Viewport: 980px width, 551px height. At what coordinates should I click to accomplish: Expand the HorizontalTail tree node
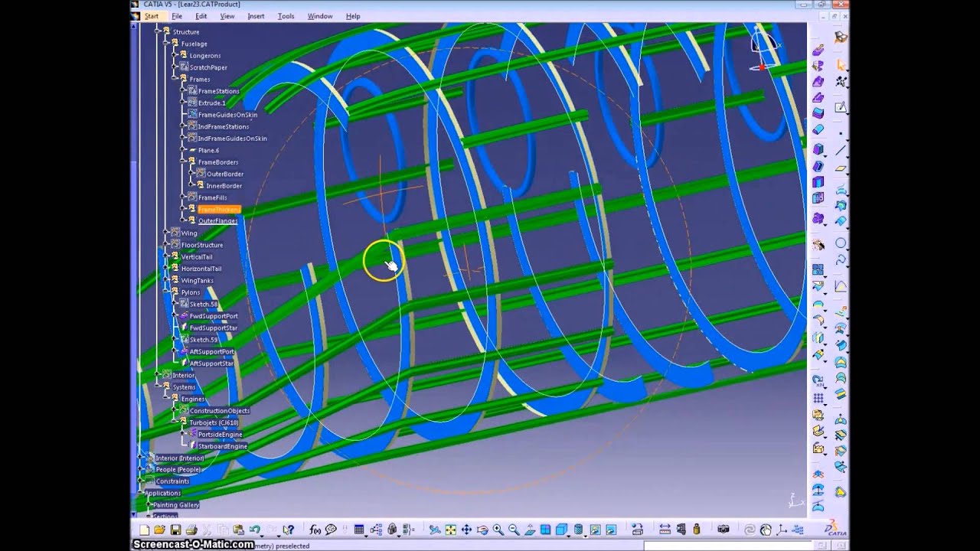pyautogui.click(x=165, y=269)
